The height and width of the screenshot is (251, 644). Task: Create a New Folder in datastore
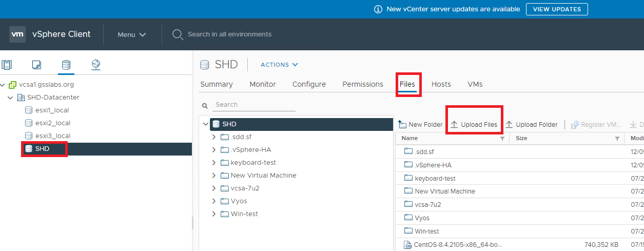[420, 125]
